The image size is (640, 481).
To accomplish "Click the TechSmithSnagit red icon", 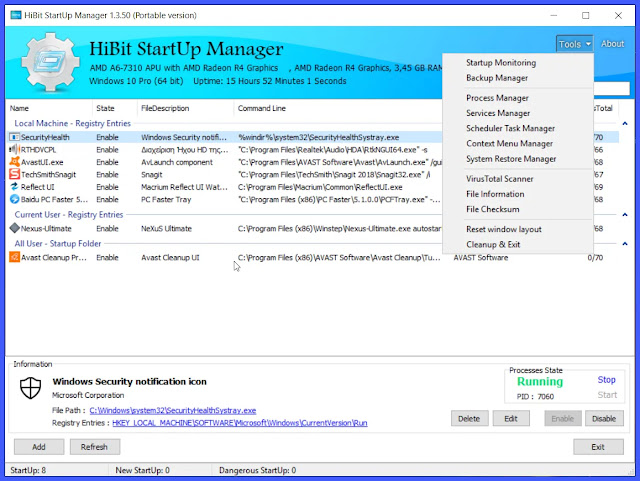I will (14, 174).
